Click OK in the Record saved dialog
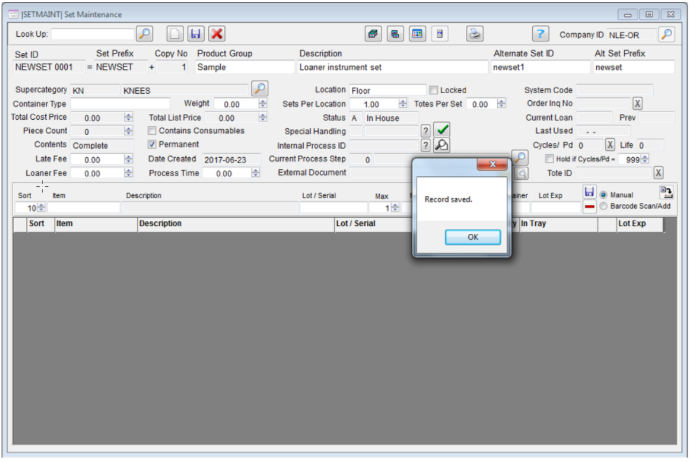The image size is (690, 462). [472, 237]
